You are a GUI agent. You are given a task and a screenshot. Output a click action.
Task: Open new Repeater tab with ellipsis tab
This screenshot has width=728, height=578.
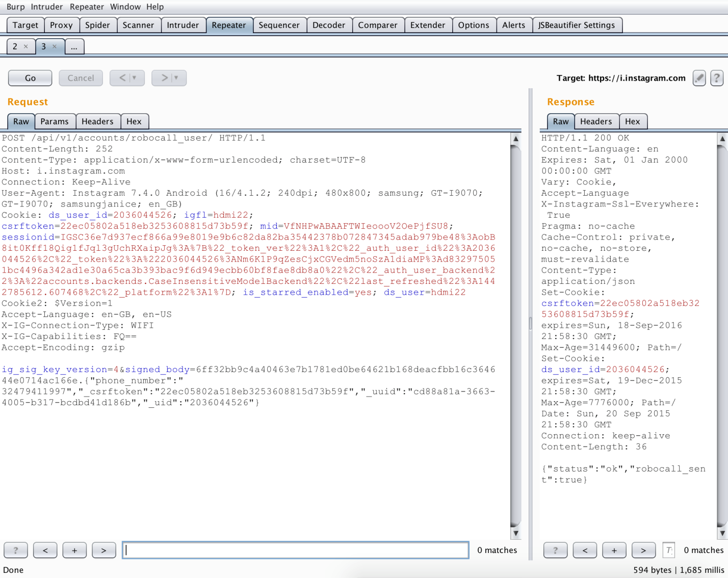click(74, 46)
